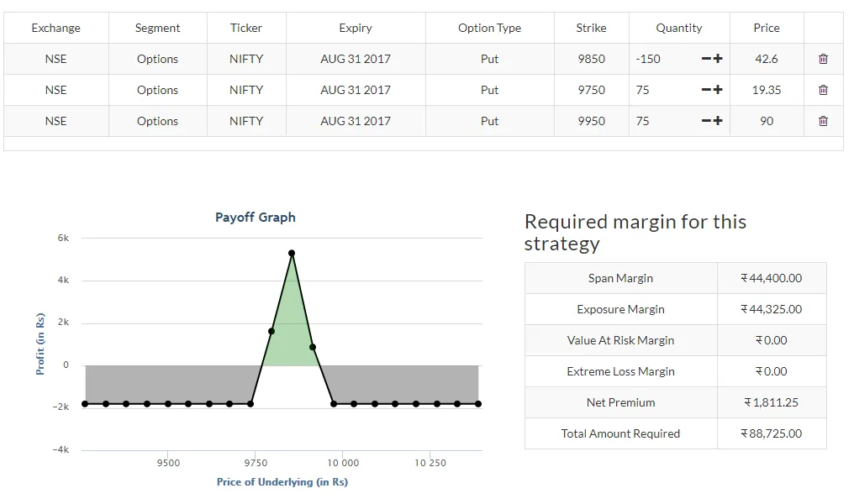The image size is (854, 504).
Task: Click the -150 quantity value
Action: click(648, 59)
